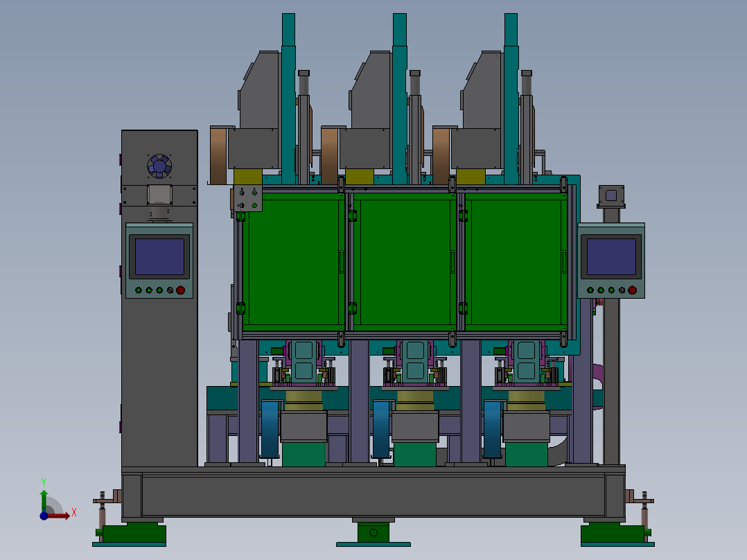Select the rightmost green enclosure door
Image resolution: width=747 pixels, height=560 pixels.
[516, 262]
